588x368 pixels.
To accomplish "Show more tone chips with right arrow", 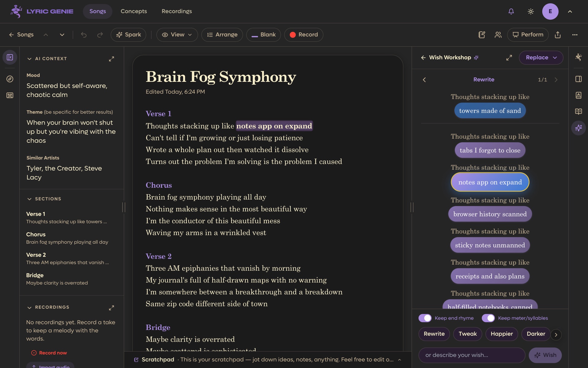I will [556, 335].
